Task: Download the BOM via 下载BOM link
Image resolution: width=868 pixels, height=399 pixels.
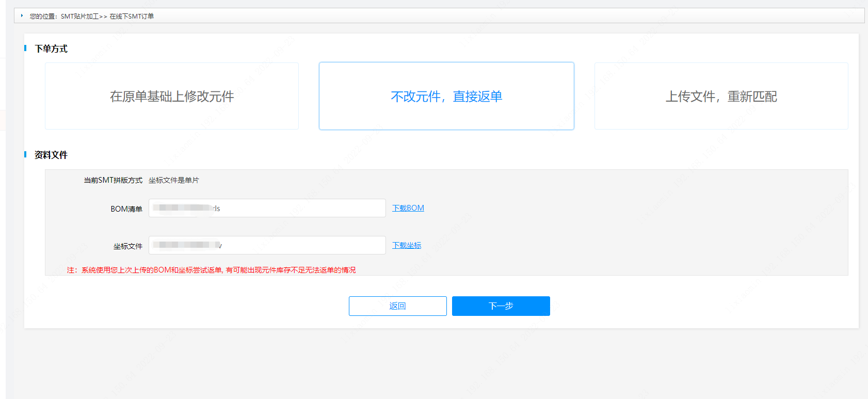Action: click(x=408, y=208)
